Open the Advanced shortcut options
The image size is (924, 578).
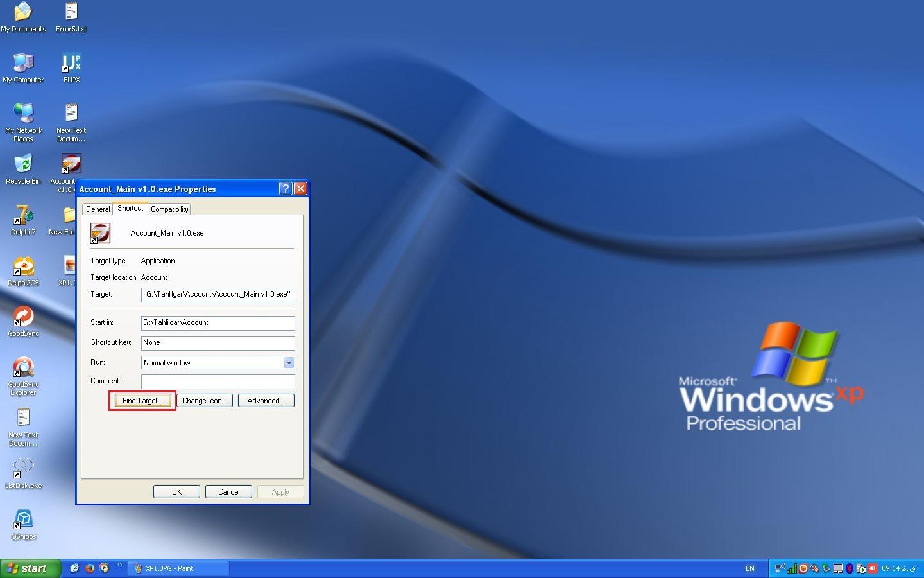click(266, 401)
